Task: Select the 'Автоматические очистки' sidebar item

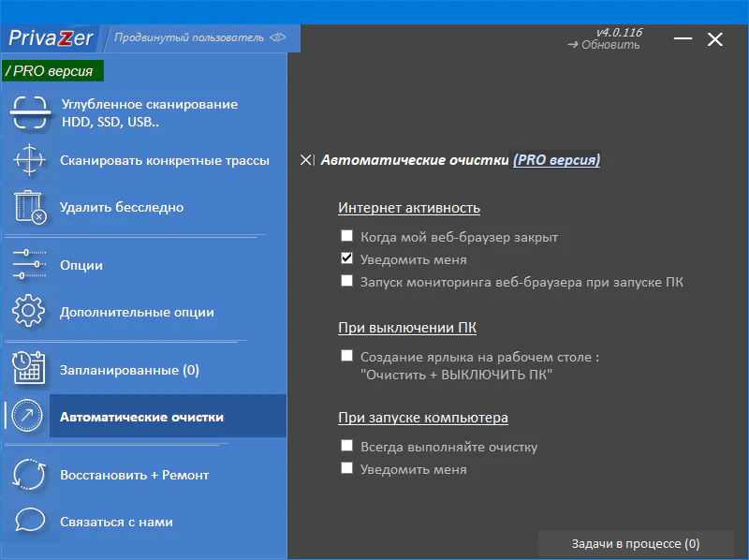Action: click(x=141, y=417)
